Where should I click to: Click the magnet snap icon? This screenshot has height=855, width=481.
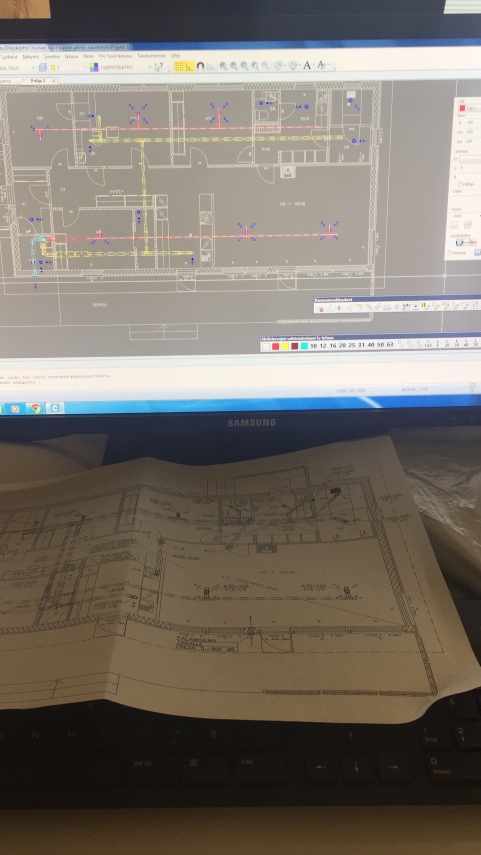pos(201,67)
